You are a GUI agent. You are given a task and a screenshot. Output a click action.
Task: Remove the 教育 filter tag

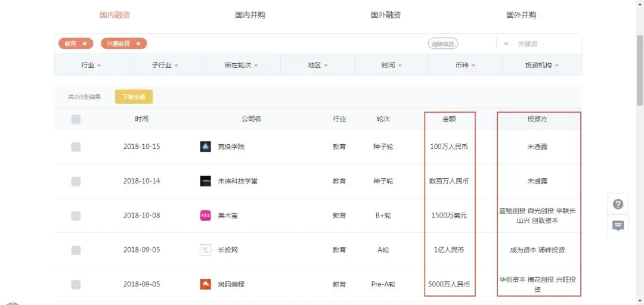84,43
